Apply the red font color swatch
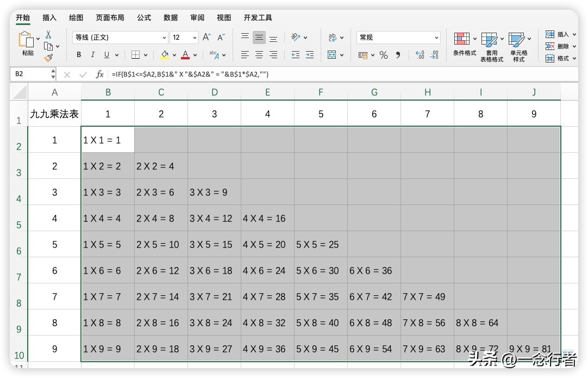Image resolution: width=588 pixels, height=378 pixels. pyautogui.click(x=185, y=55)
